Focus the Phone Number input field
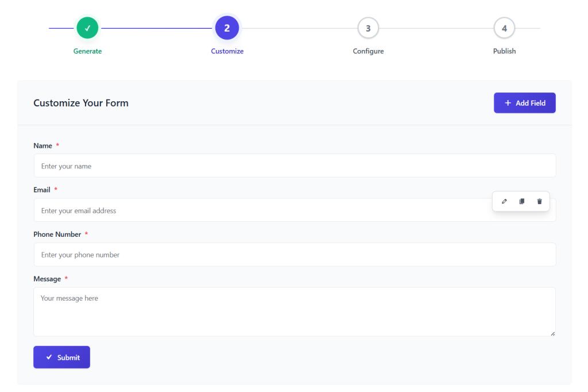The width and height of the screenshot is (588, 392). 295,255
